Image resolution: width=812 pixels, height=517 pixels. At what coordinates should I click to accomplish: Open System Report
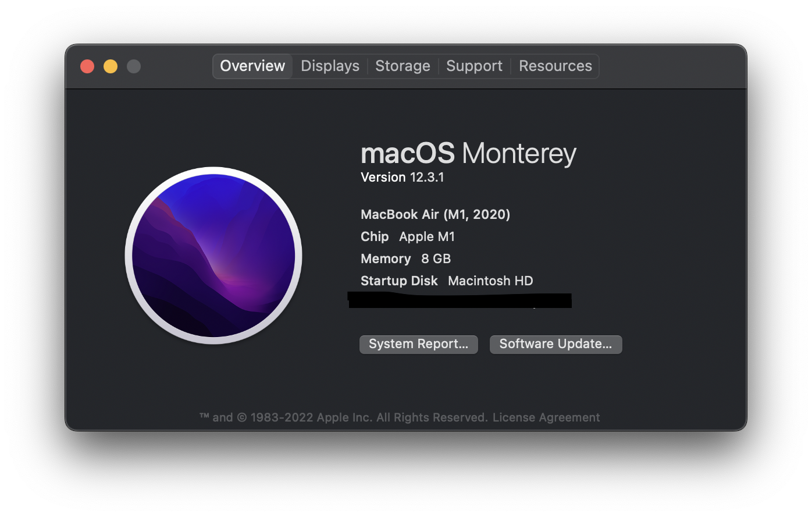[418, 344]
